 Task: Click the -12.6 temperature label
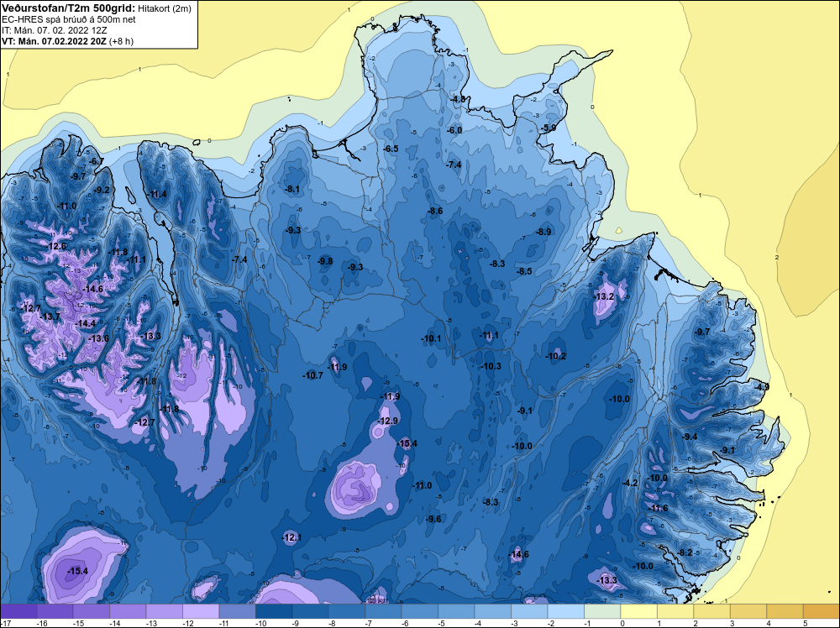(x=57, y=246)
